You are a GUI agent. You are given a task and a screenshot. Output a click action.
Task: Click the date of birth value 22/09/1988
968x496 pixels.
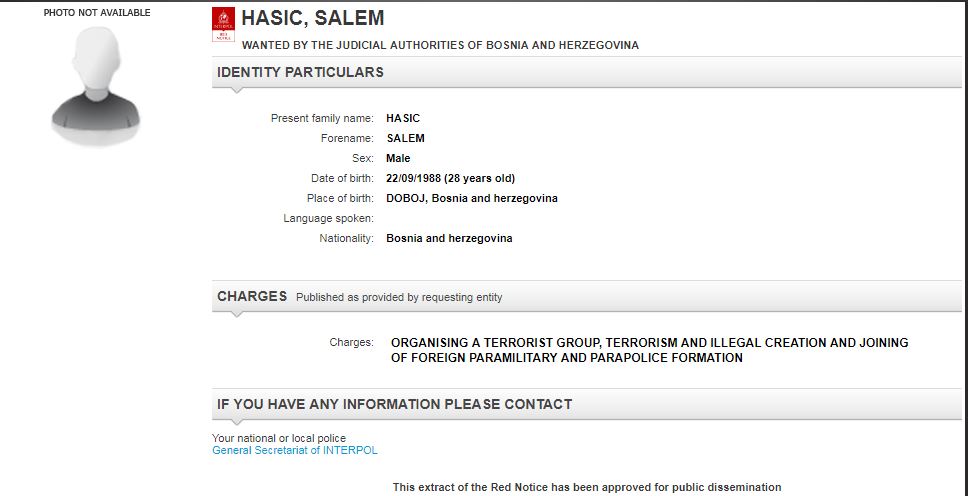pyautogui.click(x=450, y=178)
